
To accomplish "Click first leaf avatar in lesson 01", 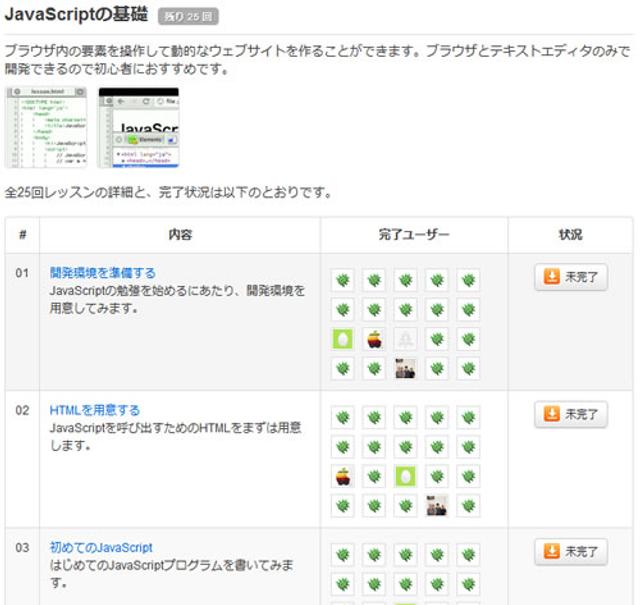I will [342, 280].
